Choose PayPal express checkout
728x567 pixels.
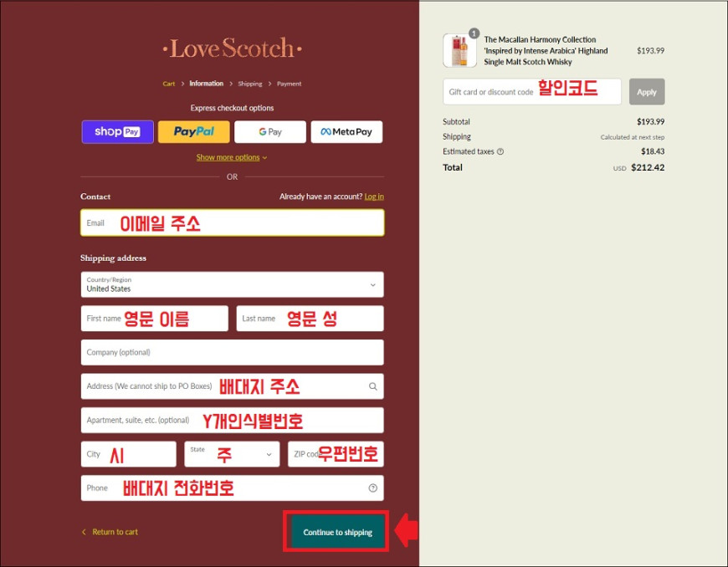(193, 132)
